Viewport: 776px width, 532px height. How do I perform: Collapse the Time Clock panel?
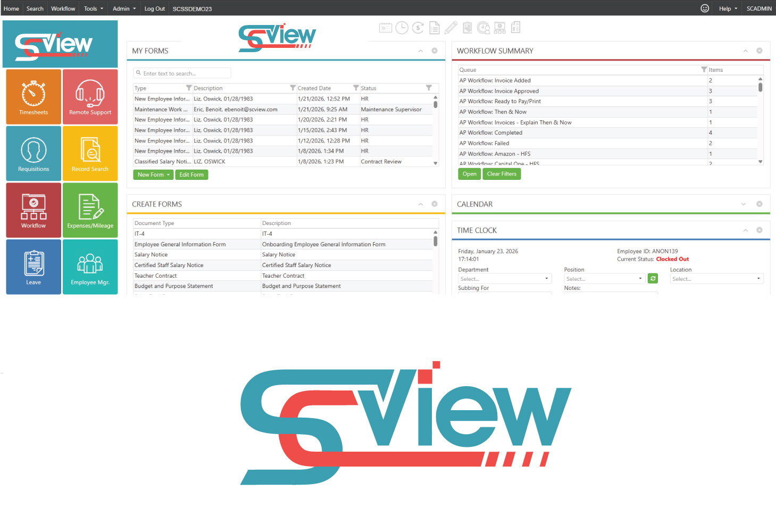746,230
